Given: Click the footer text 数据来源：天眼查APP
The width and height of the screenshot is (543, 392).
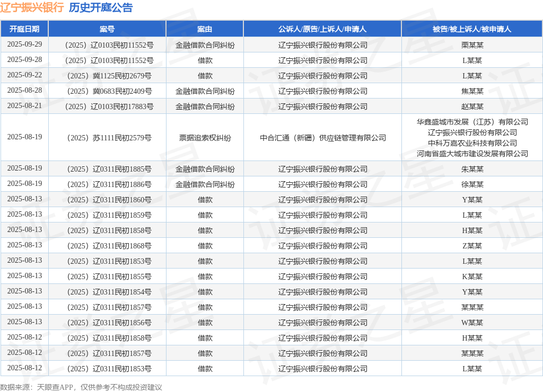Looking at the screenshot, I should pos(37,387).
